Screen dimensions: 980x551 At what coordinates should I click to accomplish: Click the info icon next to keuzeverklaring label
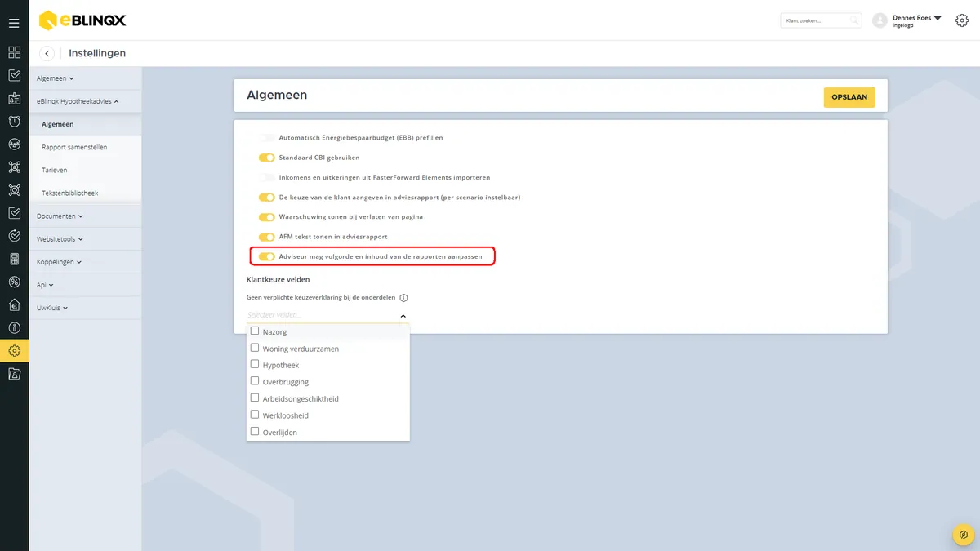click(403, 298)
